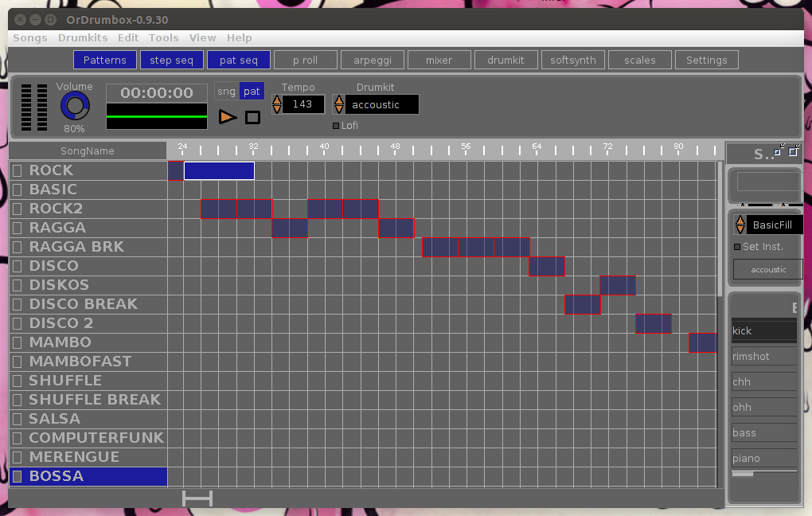Enable the Lofi checkbox

(x=336, y=126)
